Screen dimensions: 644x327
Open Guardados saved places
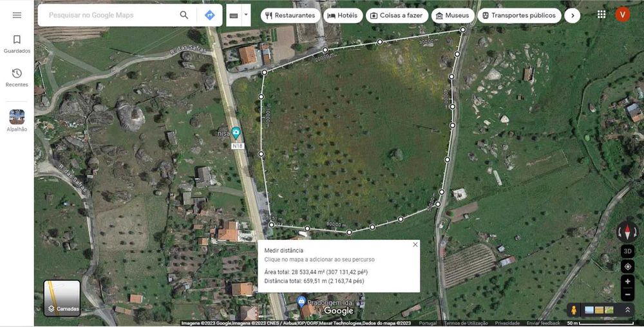[17, 44]
